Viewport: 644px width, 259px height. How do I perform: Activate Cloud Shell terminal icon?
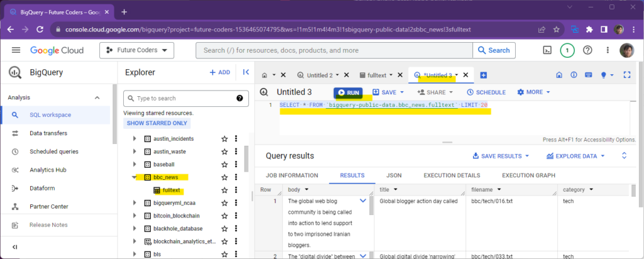pyautogui.click(x=547, y=50)
